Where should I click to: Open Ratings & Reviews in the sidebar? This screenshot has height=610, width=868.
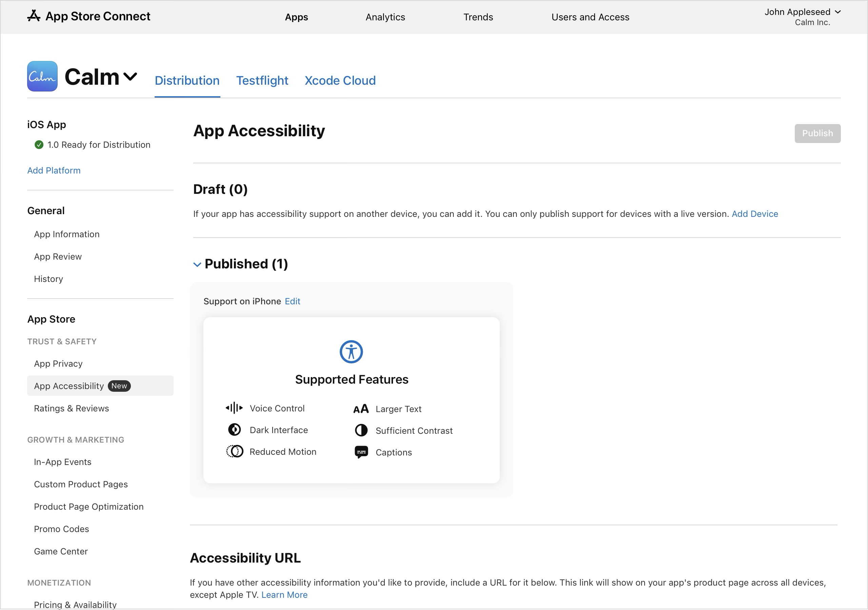coord(71,408)
